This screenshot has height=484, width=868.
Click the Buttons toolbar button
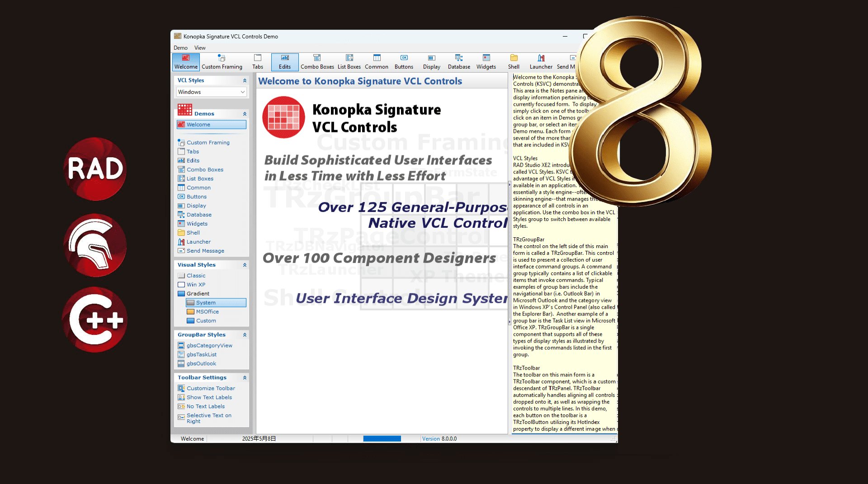pyautogui.click(x=404, y=62)
